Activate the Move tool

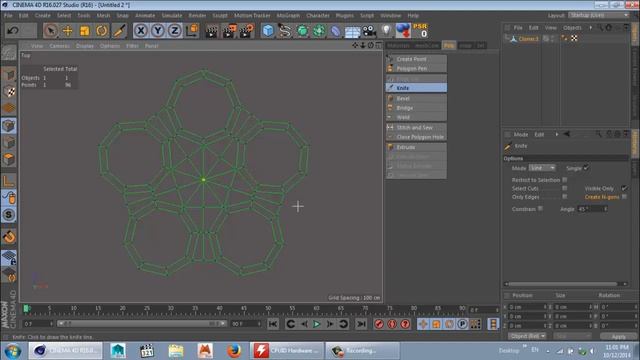[68, 31]
